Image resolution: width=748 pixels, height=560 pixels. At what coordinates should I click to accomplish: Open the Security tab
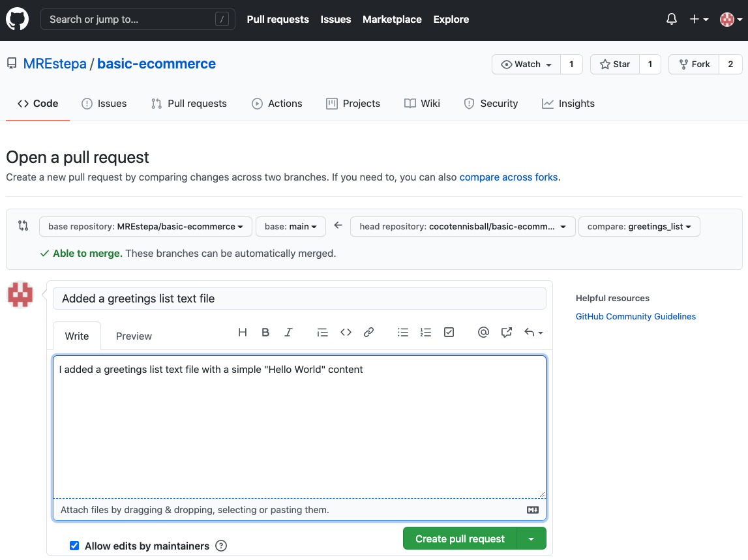pos(491,104)
